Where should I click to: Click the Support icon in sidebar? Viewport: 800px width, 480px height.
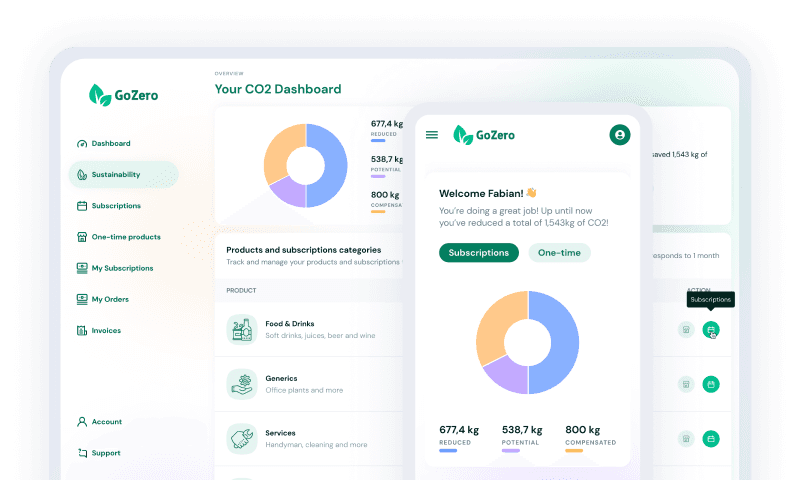click(82, 453)
